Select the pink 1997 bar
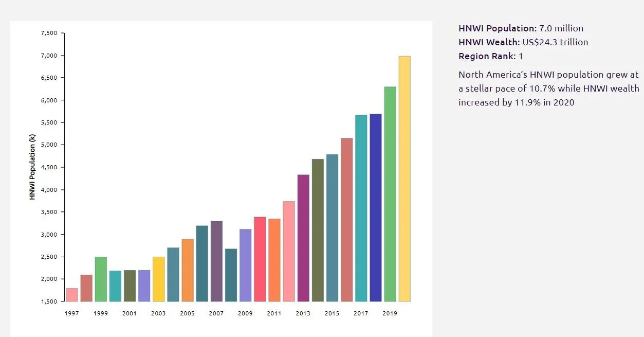644x337 pixels. [72, 295]
